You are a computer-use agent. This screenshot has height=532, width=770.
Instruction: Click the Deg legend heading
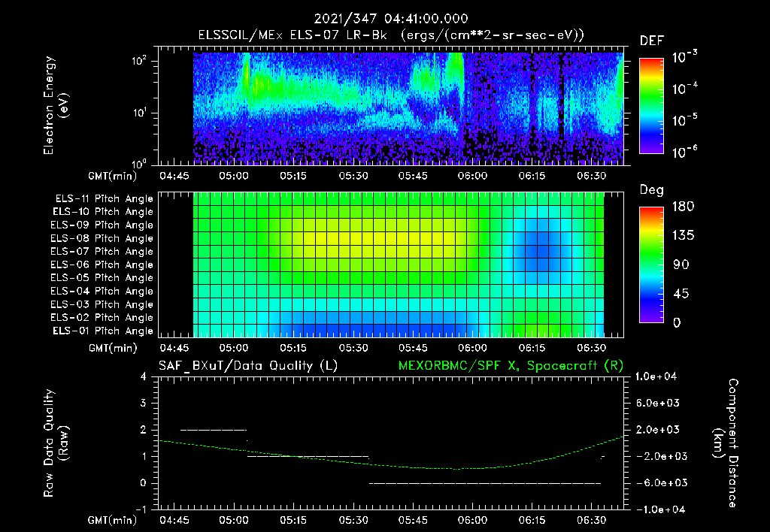click(652, 190)
